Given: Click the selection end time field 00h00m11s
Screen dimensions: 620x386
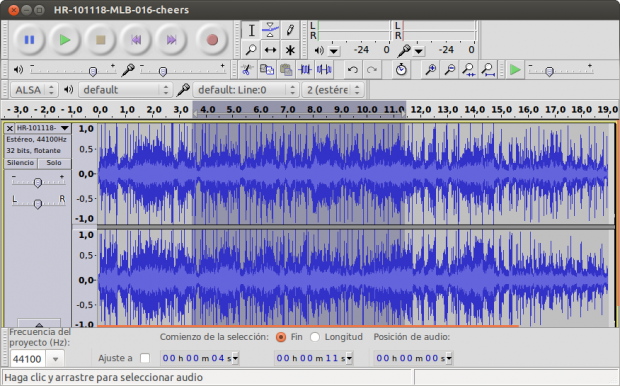Looking at the screenshot, I should coord(310,359).
